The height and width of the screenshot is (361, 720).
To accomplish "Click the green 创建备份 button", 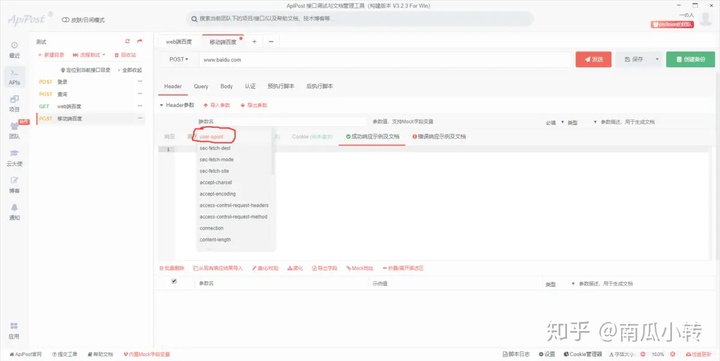I will click(x=690, y=59).
